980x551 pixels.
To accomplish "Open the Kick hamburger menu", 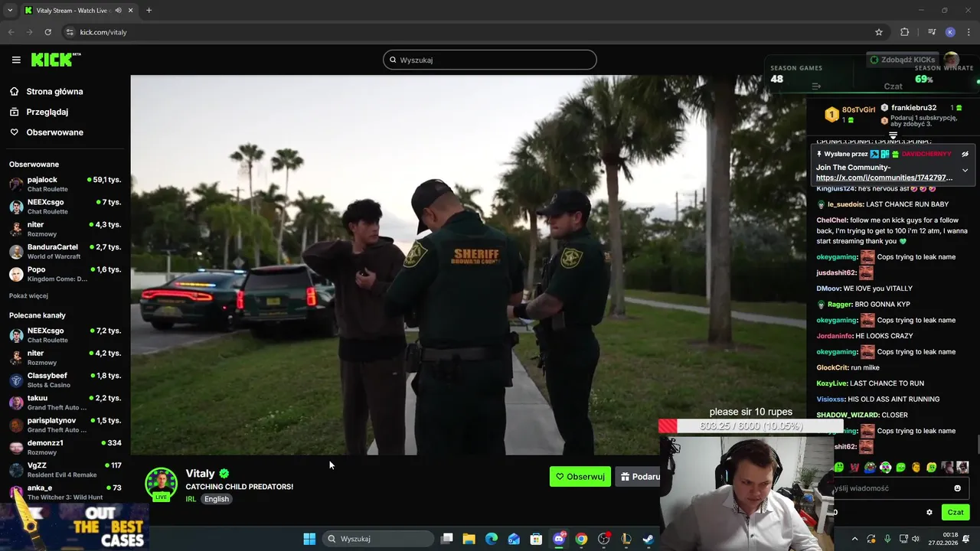I will [16, 60].
